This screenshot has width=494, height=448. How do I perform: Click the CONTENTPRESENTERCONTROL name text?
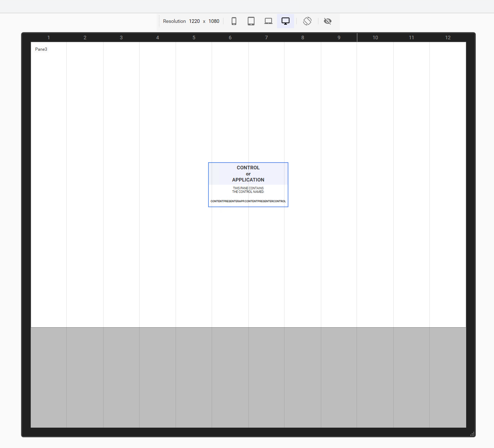coord(248,201)
